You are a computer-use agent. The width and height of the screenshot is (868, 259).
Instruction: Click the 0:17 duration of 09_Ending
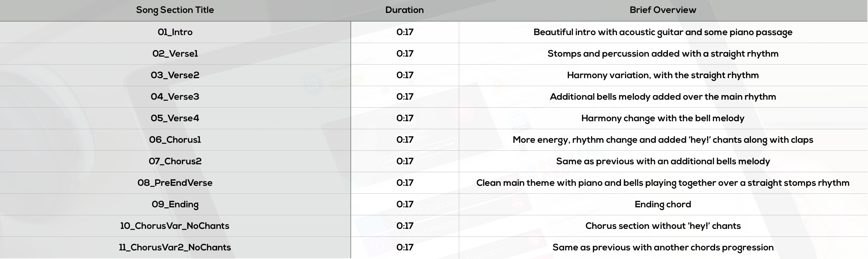pyautogui.click(x=405, y=204)
